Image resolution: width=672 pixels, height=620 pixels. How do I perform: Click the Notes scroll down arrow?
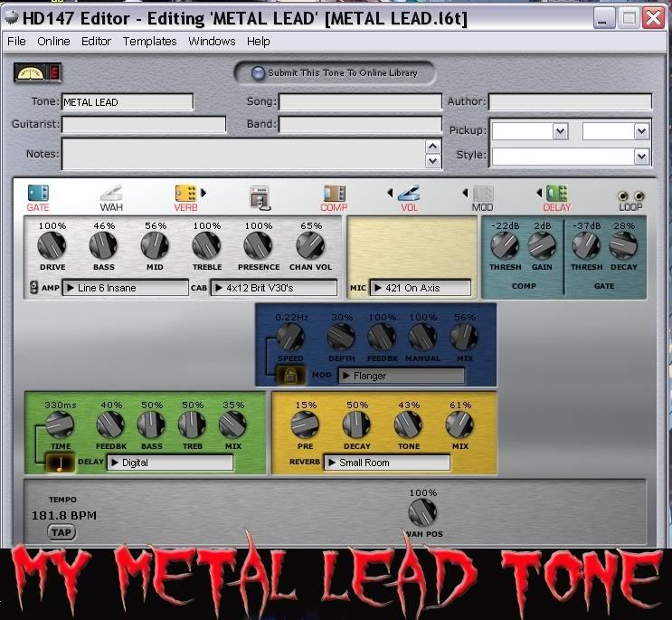pyautogui.click(x=433, y=161)
